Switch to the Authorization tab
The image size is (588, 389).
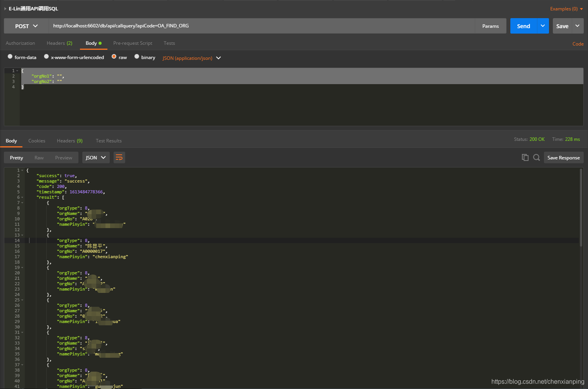20,43
